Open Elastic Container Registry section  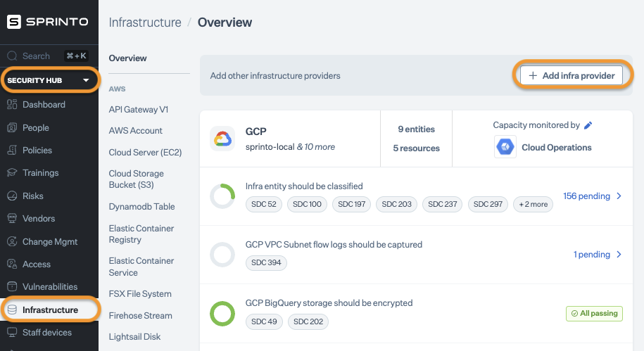point(141,234)
